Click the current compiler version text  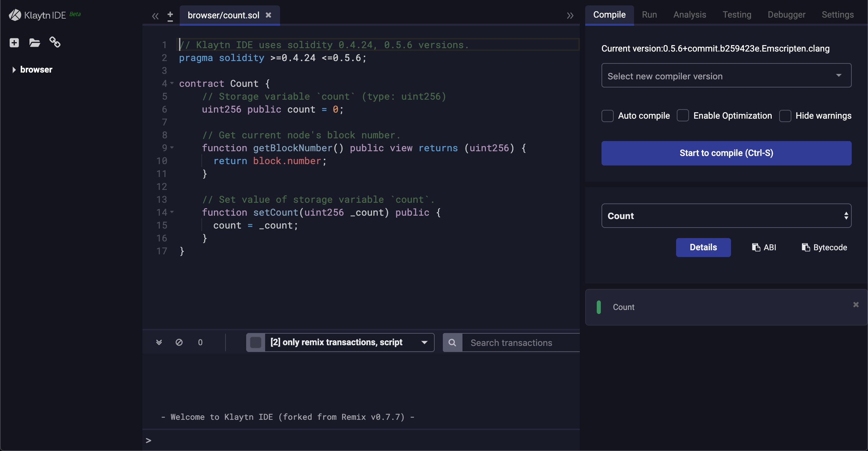(x=715, y=48)
